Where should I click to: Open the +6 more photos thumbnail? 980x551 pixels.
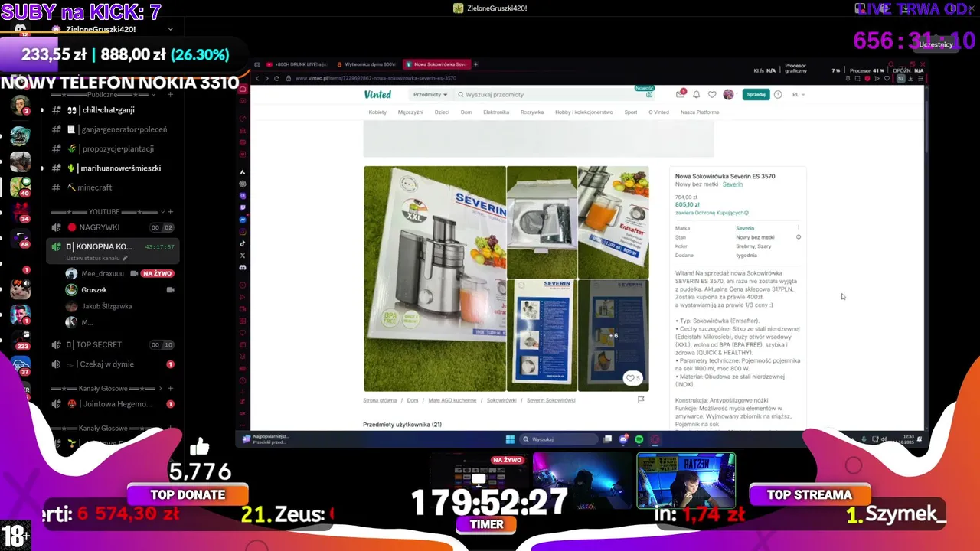point(613,335)
